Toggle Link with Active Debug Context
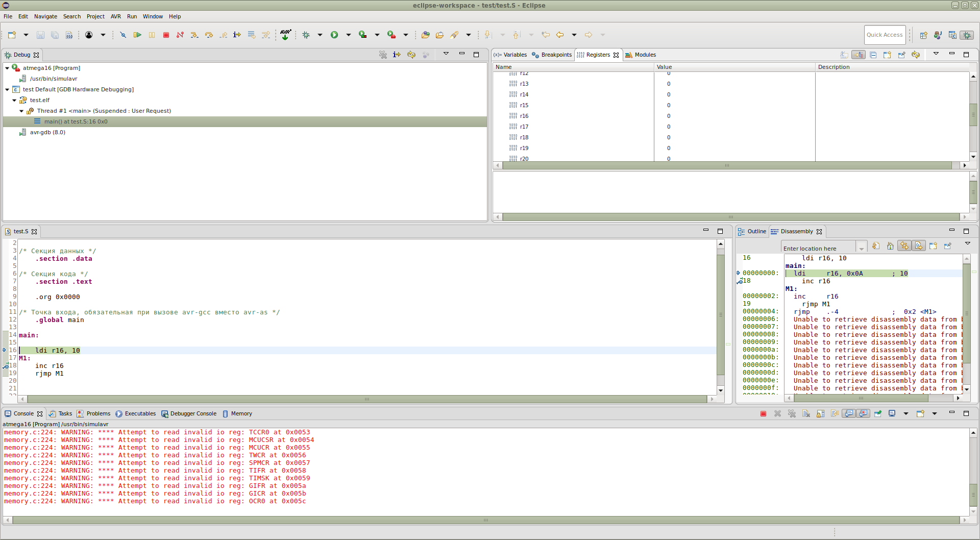 (904, 246)
